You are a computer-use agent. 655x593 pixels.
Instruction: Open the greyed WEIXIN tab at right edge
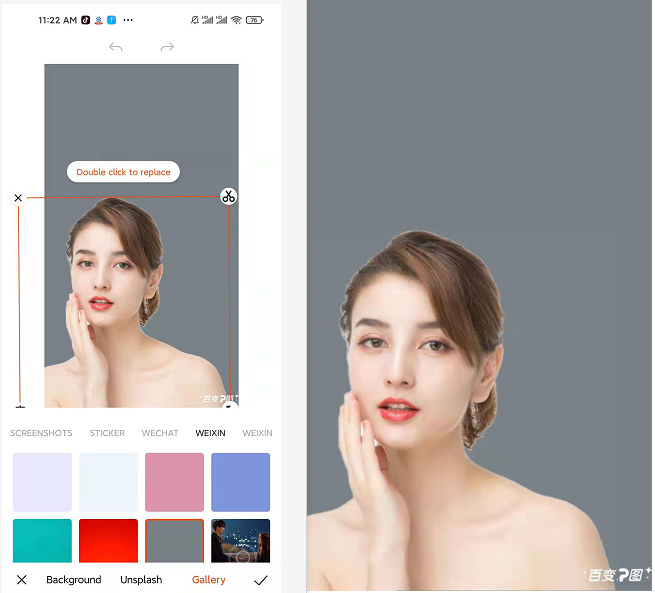(x=257, y=433)
